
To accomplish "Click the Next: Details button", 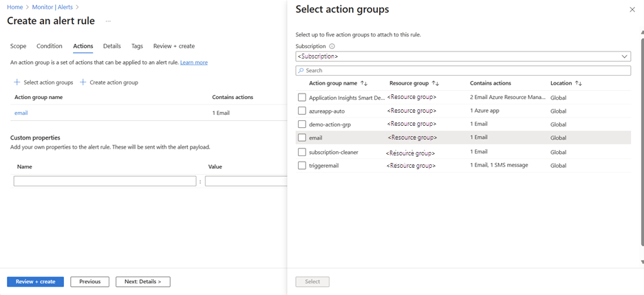I will [x=142, y=281].
